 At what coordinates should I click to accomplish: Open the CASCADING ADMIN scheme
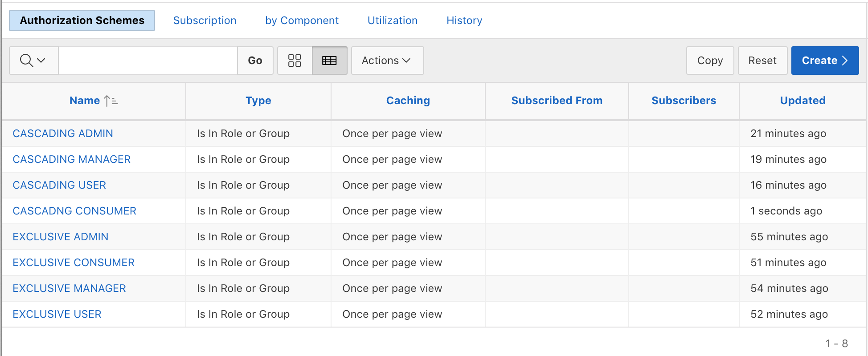63,133
